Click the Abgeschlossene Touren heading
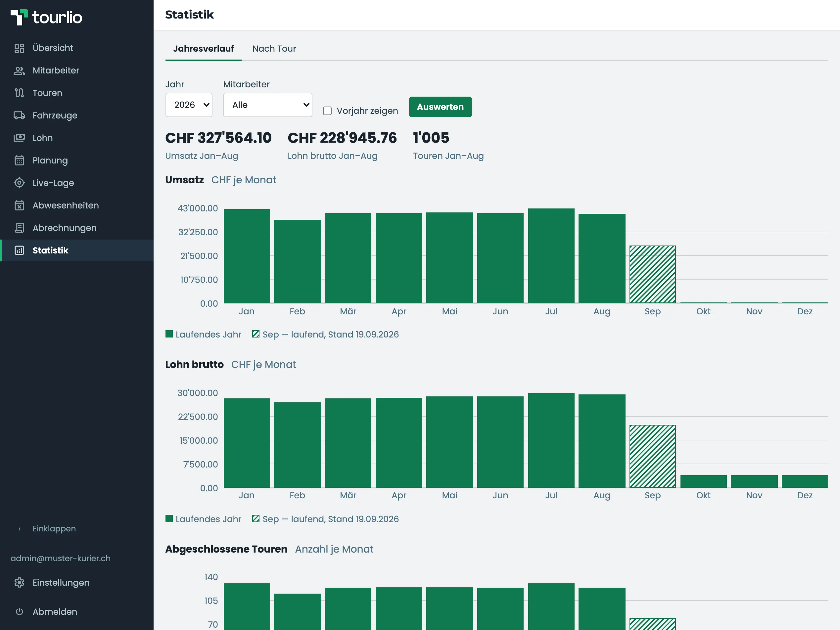840x630 pixels. [x=226, y=549]
